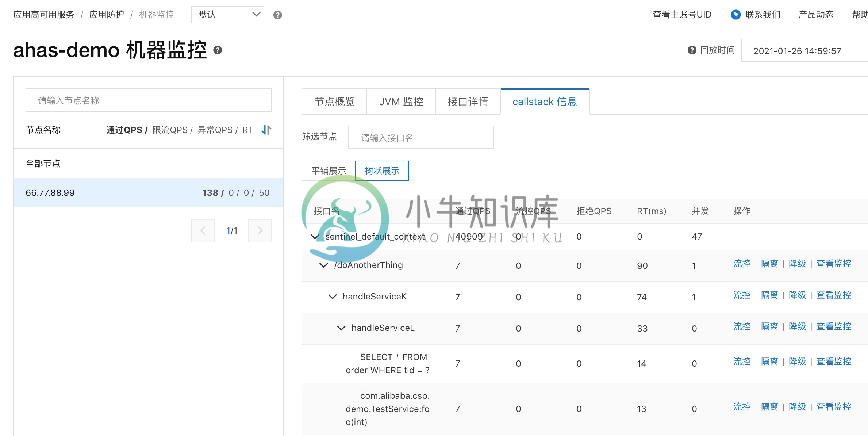Open the 默认 namespace dropdown

click(228, 15)
